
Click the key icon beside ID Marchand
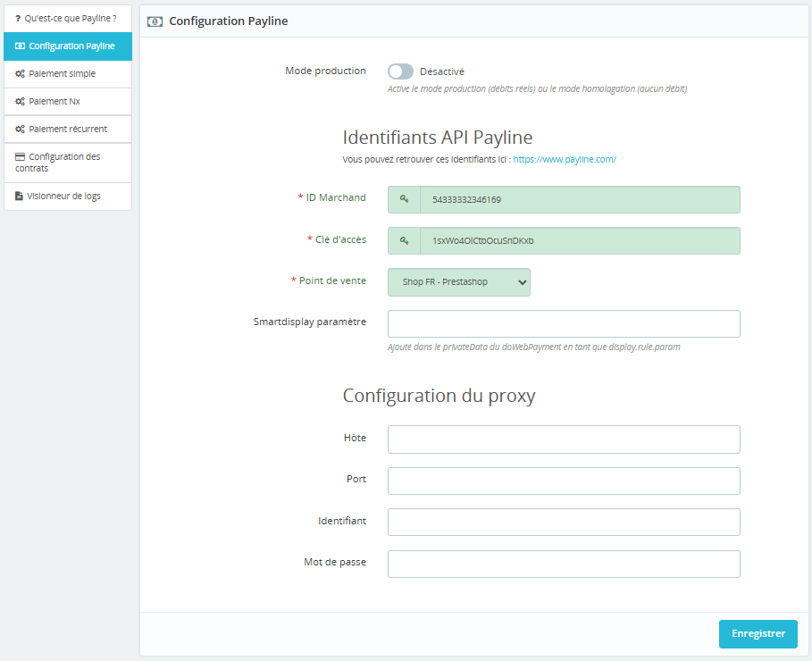pyautogui.click(x=404, y=199)
